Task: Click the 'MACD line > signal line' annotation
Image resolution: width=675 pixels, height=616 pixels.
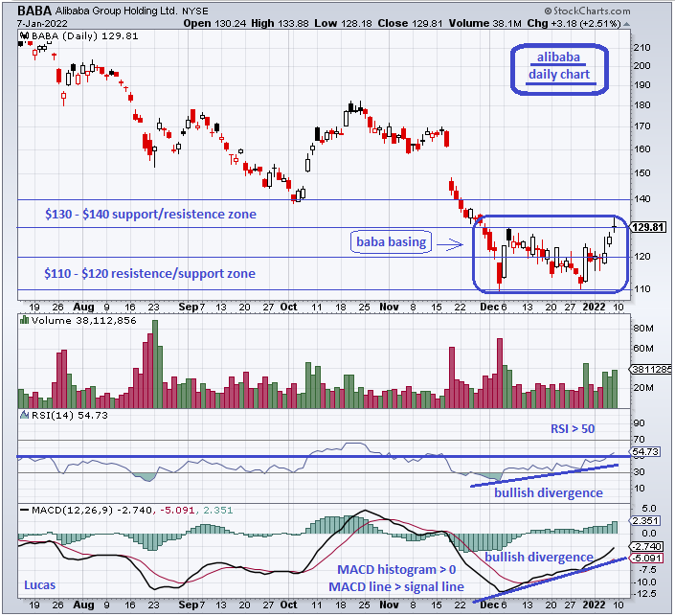Action: click(396, 586)
